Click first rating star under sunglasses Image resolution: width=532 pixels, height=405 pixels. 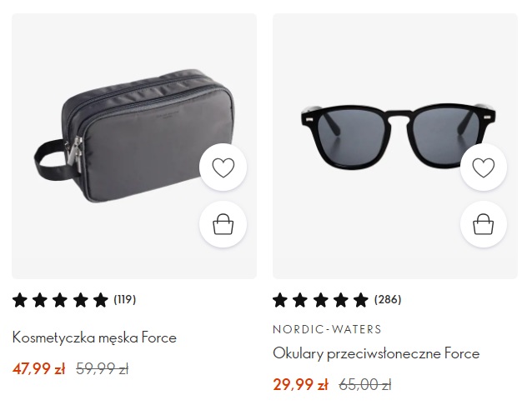click(x=280, y=300)
